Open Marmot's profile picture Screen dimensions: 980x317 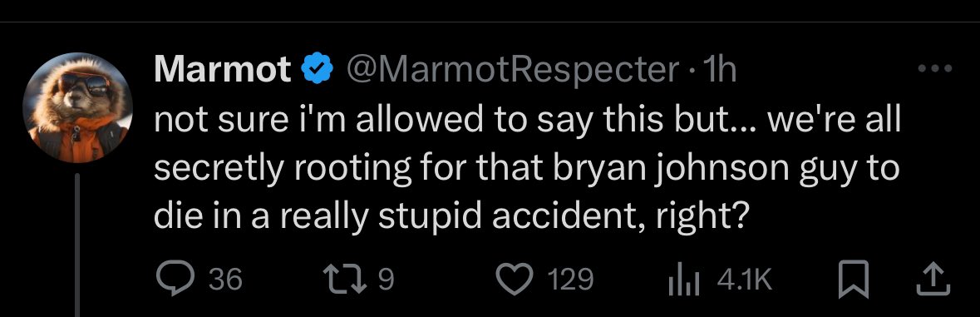pyautogui.click(x=77, y=107)
